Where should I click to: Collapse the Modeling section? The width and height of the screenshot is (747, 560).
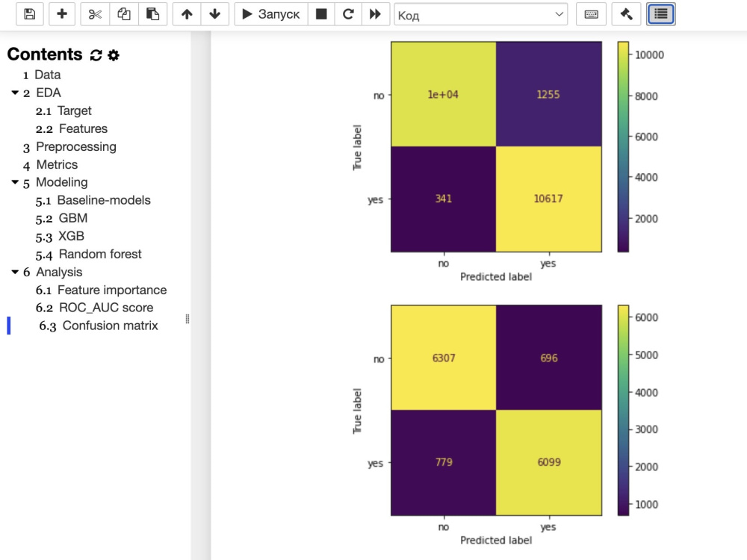point(15,182)
